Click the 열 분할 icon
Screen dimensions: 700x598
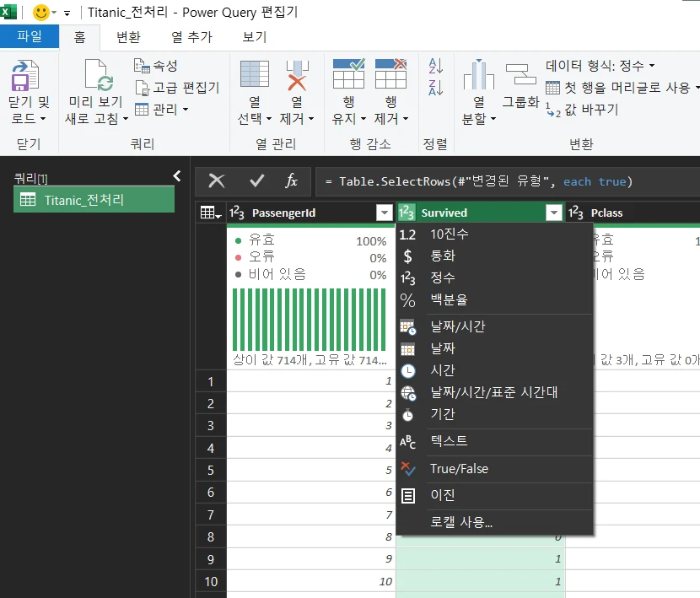click(478, 76)
